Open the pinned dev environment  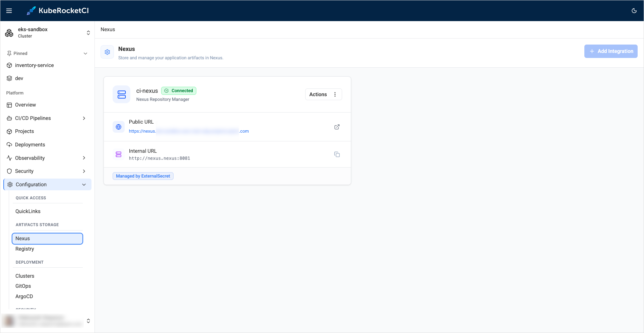19,78
